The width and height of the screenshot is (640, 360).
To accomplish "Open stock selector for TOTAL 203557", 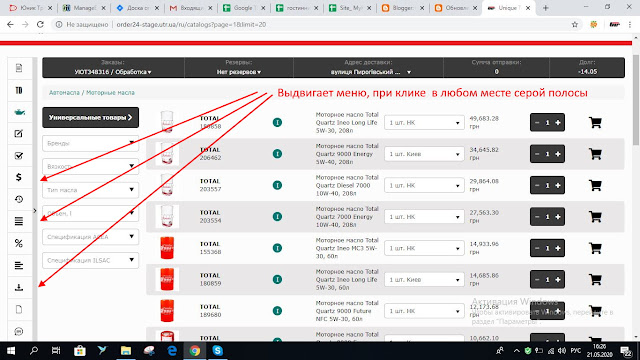I will pyautogui.click(x=424, y=185).
